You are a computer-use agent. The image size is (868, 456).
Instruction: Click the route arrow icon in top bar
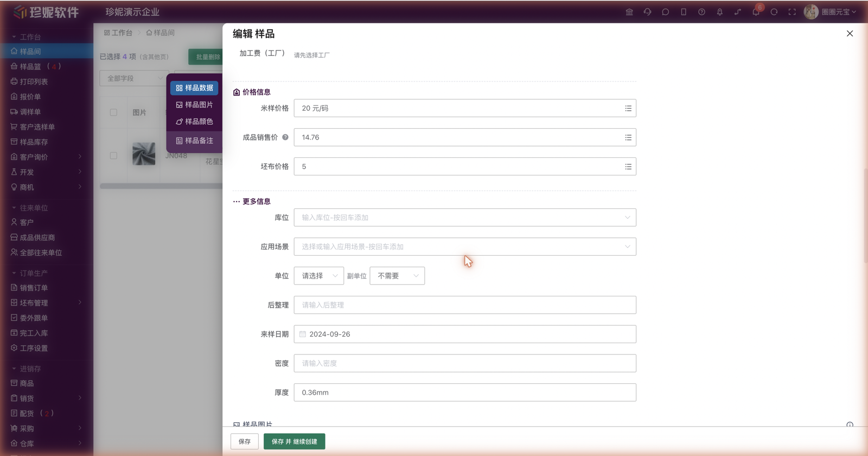(738, 12)
